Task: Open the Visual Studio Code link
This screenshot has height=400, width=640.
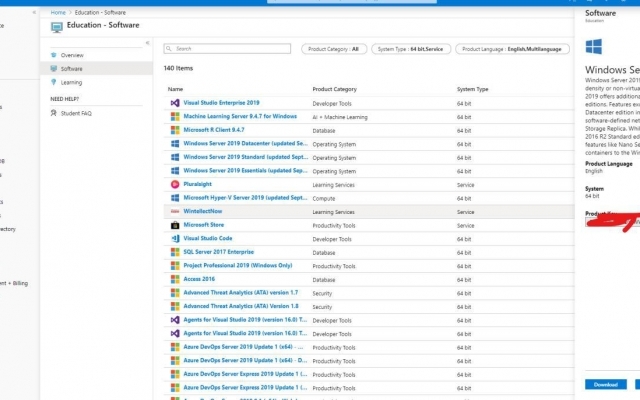Action: tap(208, 238)
